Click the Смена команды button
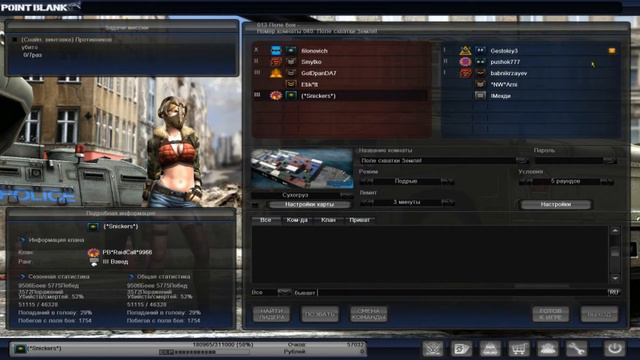Image resolution: width=640 pixels, height=360 pixels. (369, 314)
